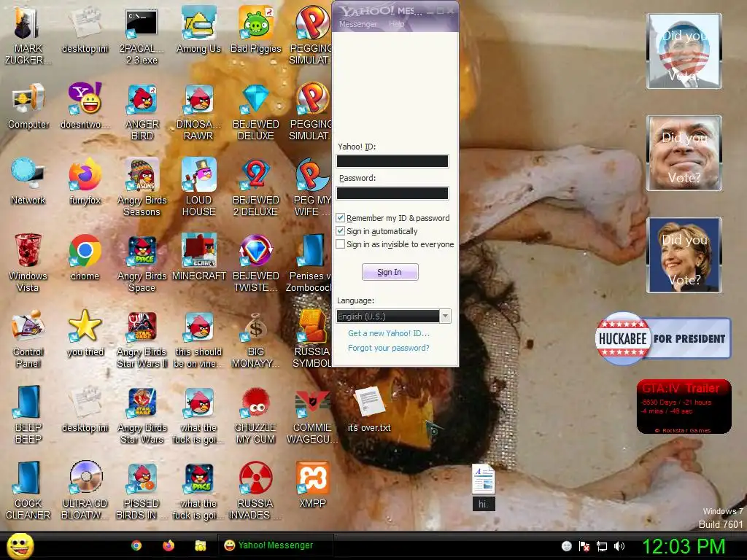The height and width of the screenshot is (560, 747).
Task: Uncheck Sign in automatically
Action: tap(340, 231)
